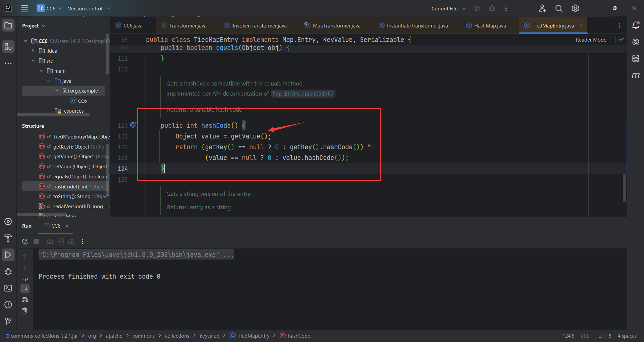The width and height of the screenshot is (644, 342).
Task: Toggle scroll to end of console
Action: pyautogui.click(x=25, y=289)
